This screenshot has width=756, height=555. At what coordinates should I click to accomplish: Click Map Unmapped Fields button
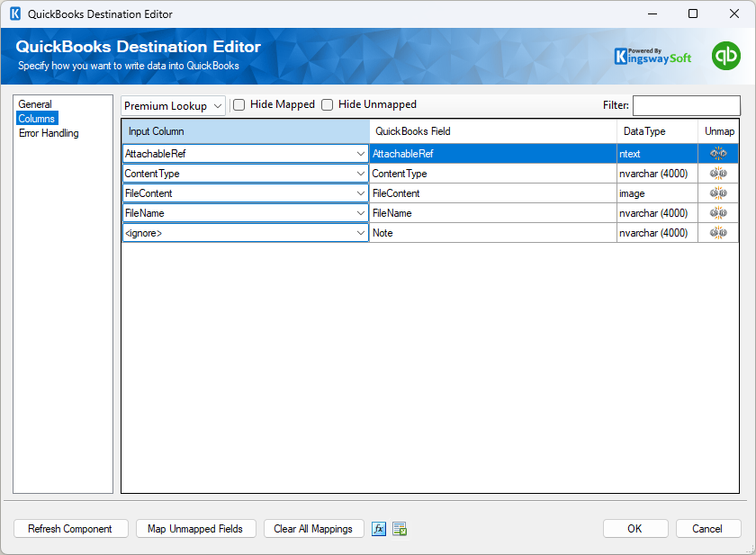pos(196,529)
